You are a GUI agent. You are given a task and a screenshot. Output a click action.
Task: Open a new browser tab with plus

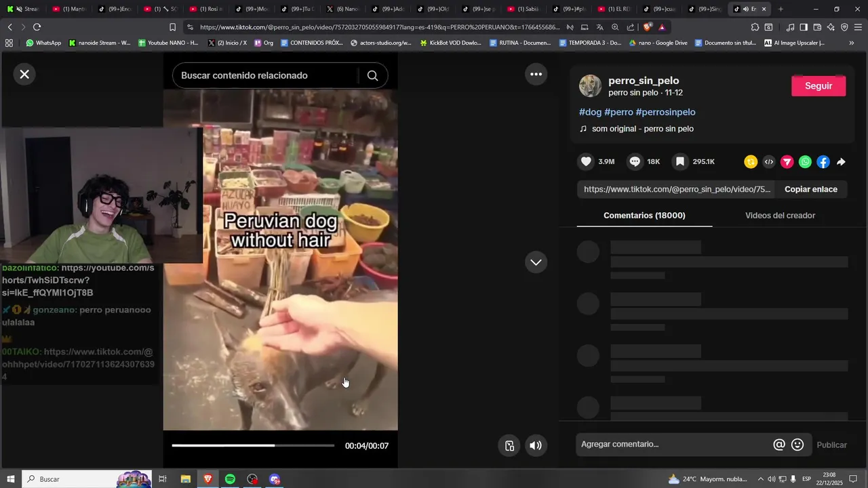781,9
